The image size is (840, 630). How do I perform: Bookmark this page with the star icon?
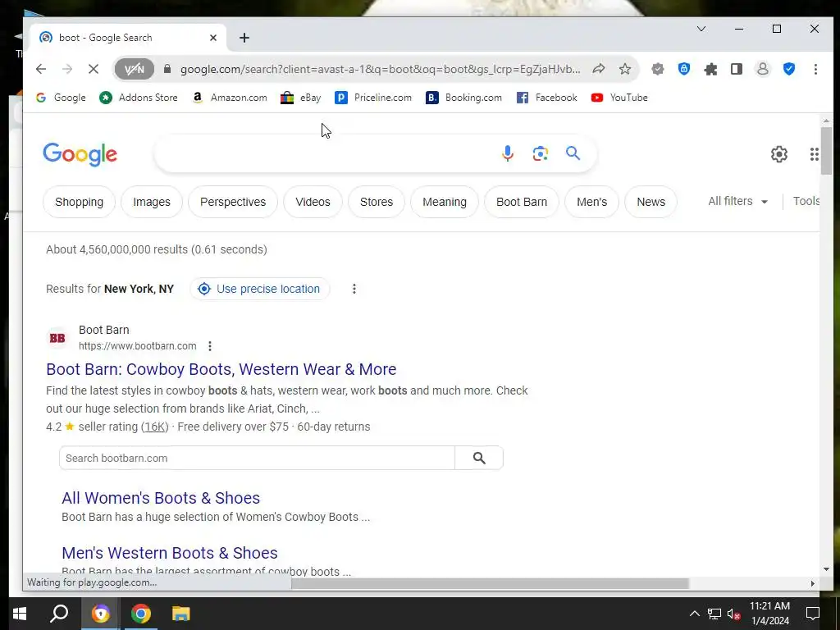pyautogui.click(x=624, y=69)
